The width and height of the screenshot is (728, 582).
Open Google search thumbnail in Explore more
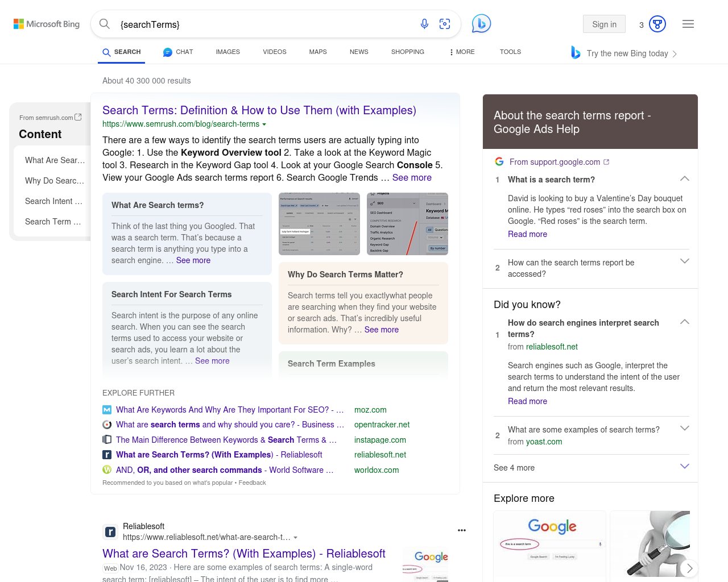(549, 546)
